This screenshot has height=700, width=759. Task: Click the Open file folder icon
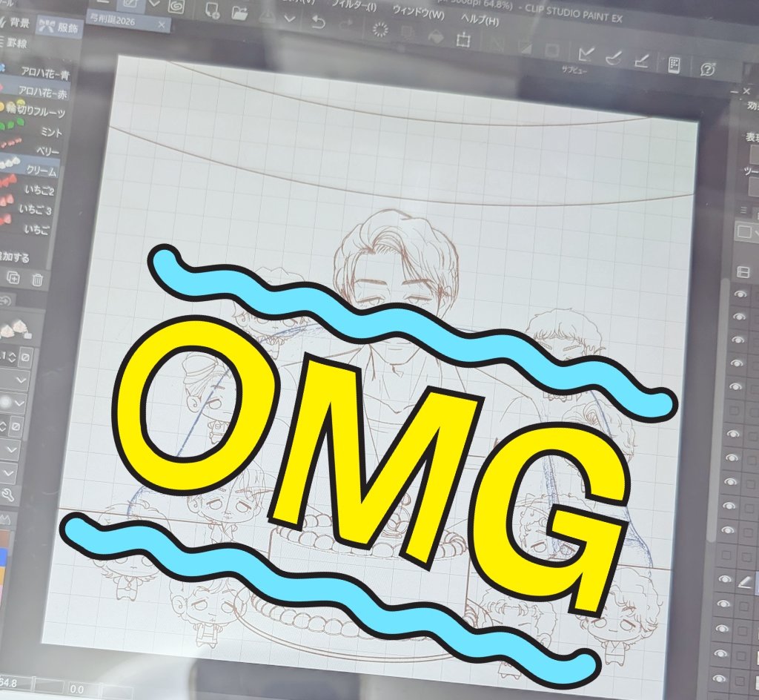pos(239,12)
